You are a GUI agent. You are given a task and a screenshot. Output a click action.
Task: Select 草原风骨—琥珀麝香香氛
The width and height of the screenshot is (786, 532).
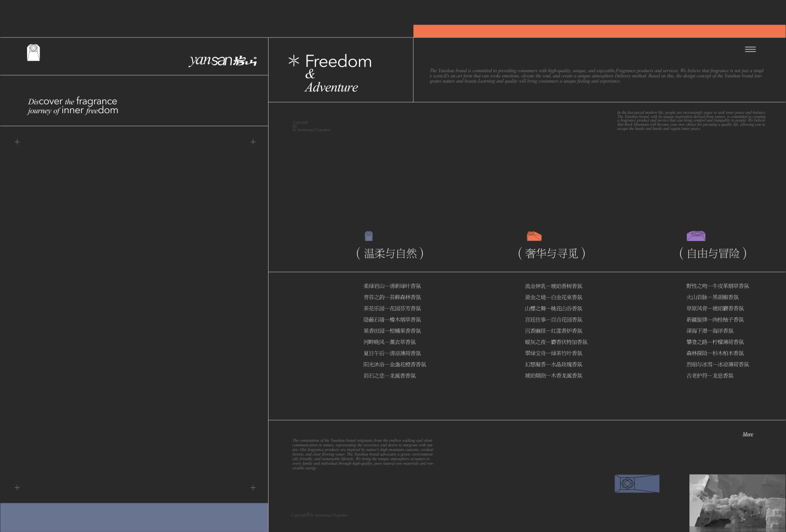(x=715, y=309)
